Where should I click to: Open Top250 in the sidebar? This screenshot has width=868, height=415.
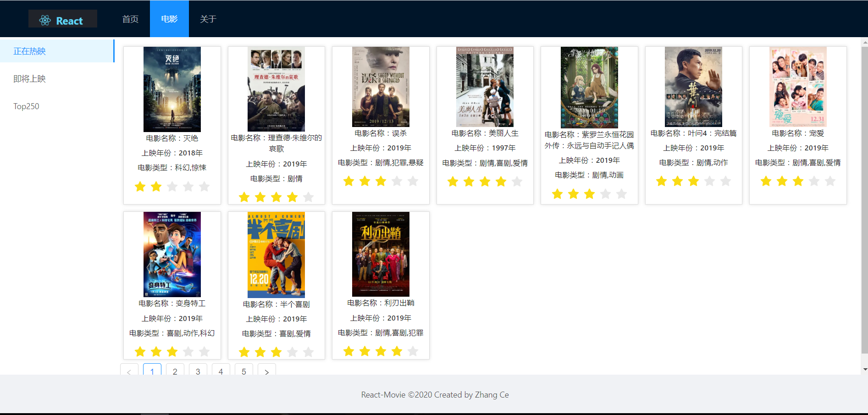(57, 106)
